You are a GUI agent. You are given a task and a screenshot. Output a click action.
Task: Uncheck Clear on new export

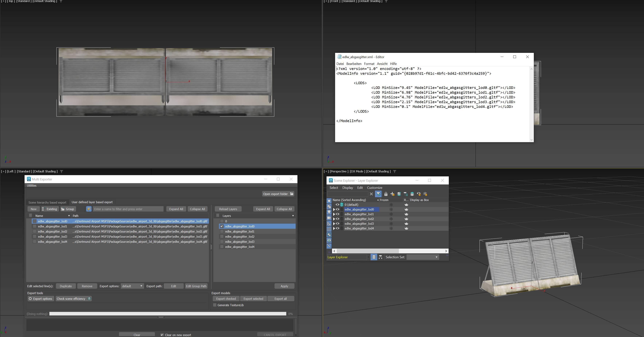pyautogui.click(x=162, y=335)
